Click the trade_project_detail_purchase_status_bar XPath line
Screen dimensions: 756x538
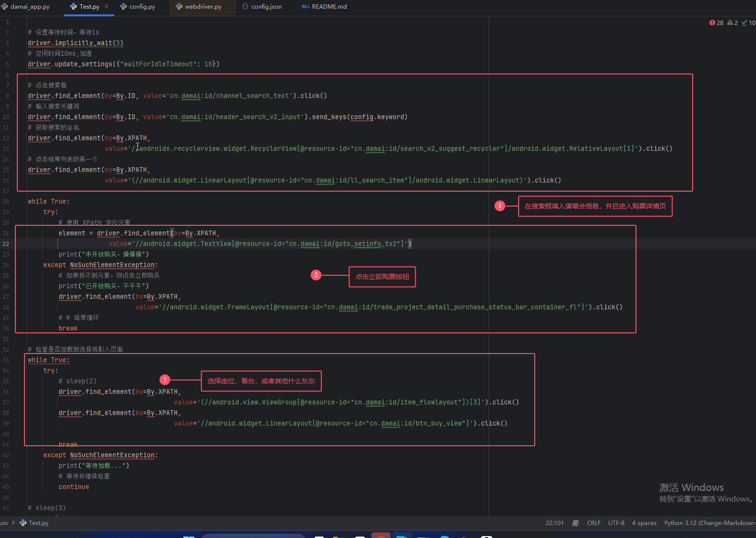tap(379, 307)
